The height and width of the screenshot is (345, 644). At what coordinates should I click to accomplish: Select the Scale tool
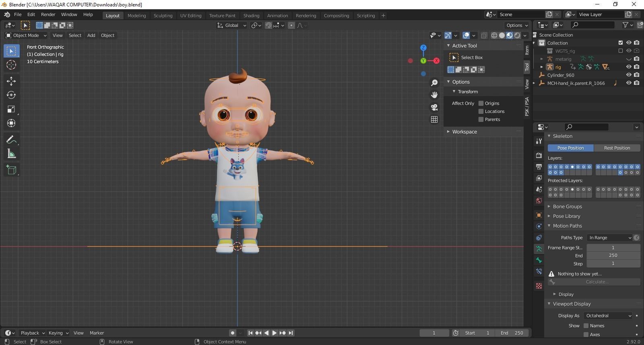(11, 109)
